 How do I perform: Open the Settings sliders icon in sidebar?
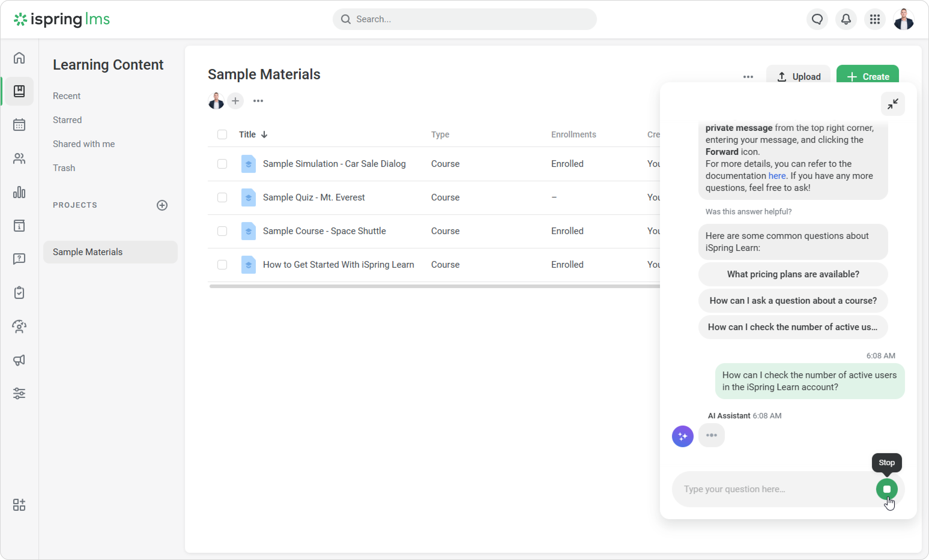coord(19,393)
